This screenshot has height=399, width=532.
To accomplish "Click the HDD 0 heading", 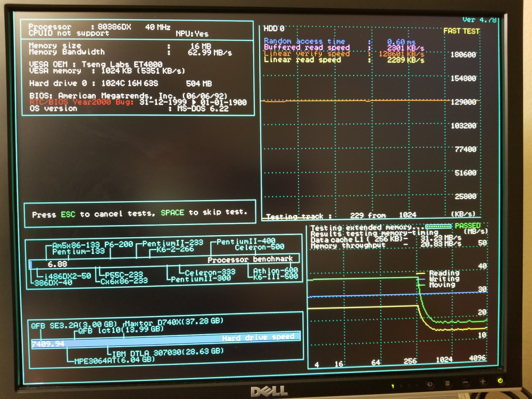I will (274, 29).
